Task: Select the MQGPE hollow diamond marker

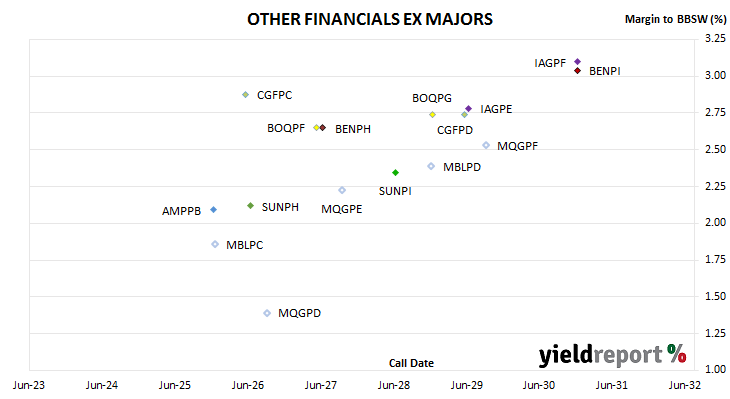Action: [x=342, y=190]
